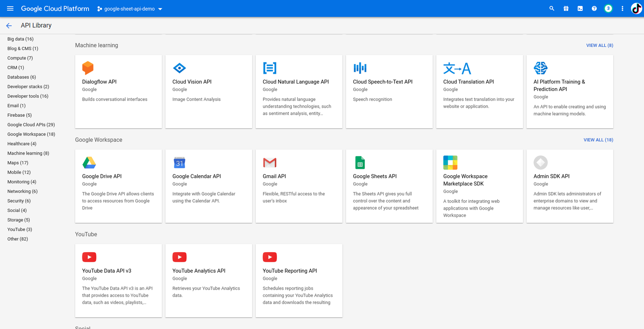Click the search magnifier icon
Image resolution: width=644 pixels, height=329 pixels.
(x=551, y=9)
